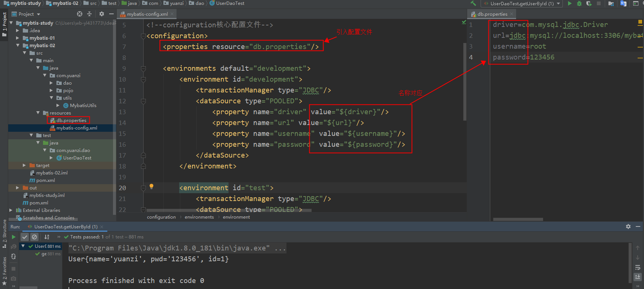Toggle show ignored tests button
644x289 pixels.
(x=34, y=237)
